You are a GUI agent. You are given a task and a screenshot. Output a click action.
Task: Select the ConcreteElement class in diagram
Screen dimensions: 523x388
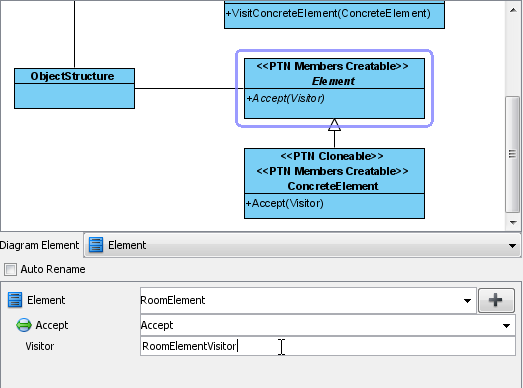pyautogui.click(x=334, y=183)
